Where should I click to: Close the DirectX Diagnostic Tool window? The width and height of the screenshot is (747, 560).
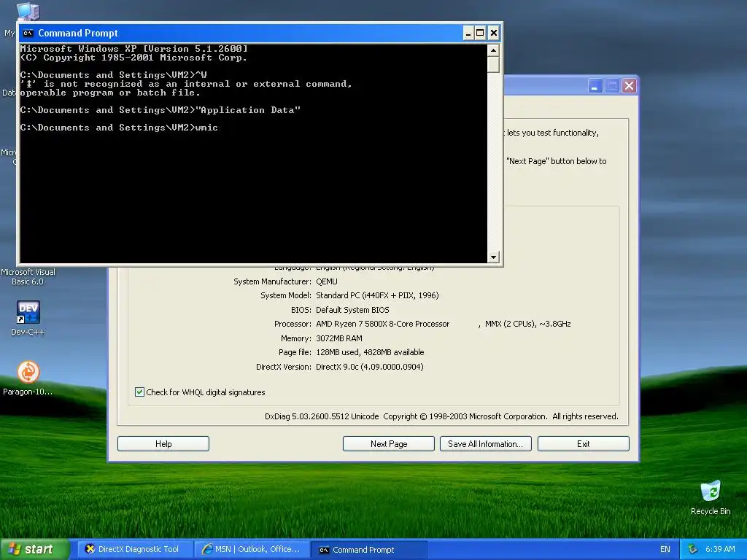click(629, 86)
